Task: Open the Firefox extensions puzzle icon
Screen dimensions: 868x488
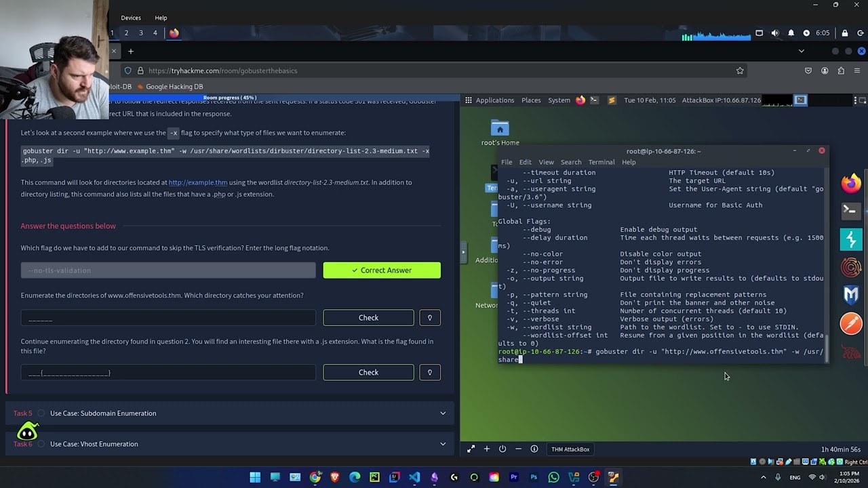Action: pos(841,70)
